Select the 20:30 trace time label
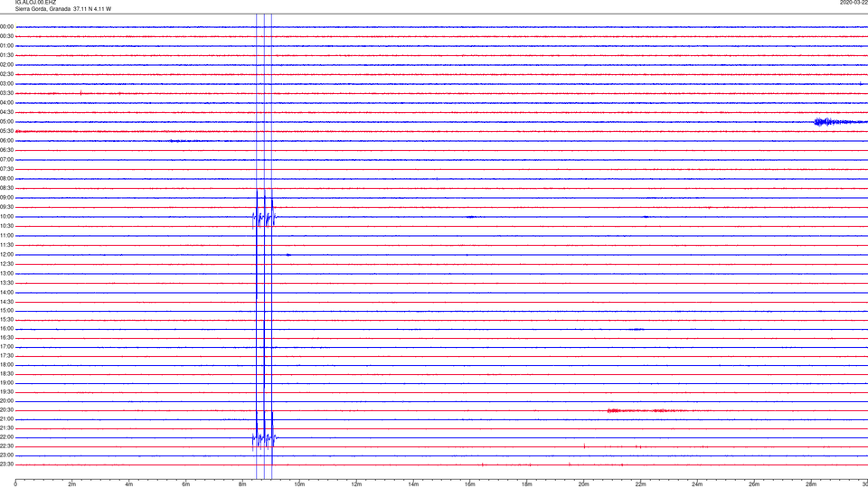 coord(6,410)
